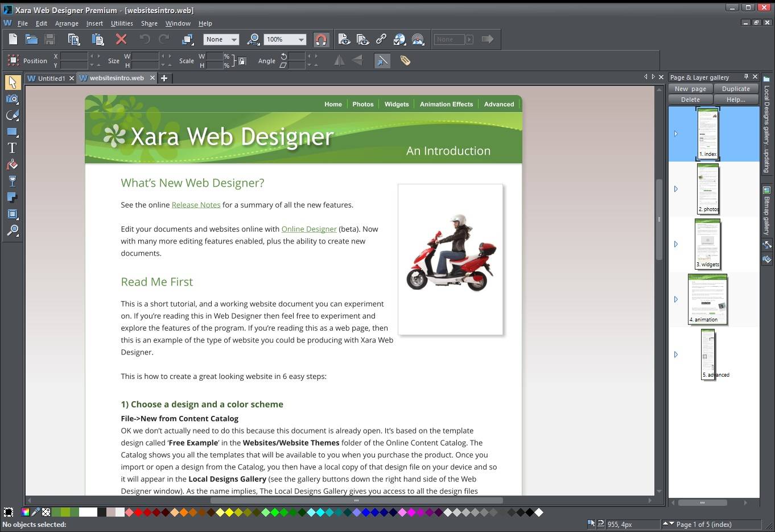This screenshot has height=532, width=775.
Task: Toggle the red magnet snapping button
Action: click(x=321, y=39)
